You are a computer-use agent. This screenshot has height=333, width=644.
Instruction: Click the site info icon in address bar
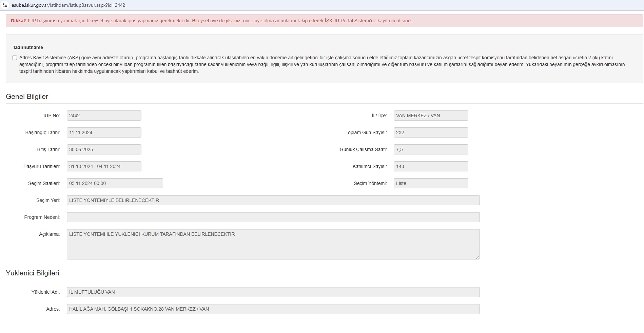click(5, 5)
